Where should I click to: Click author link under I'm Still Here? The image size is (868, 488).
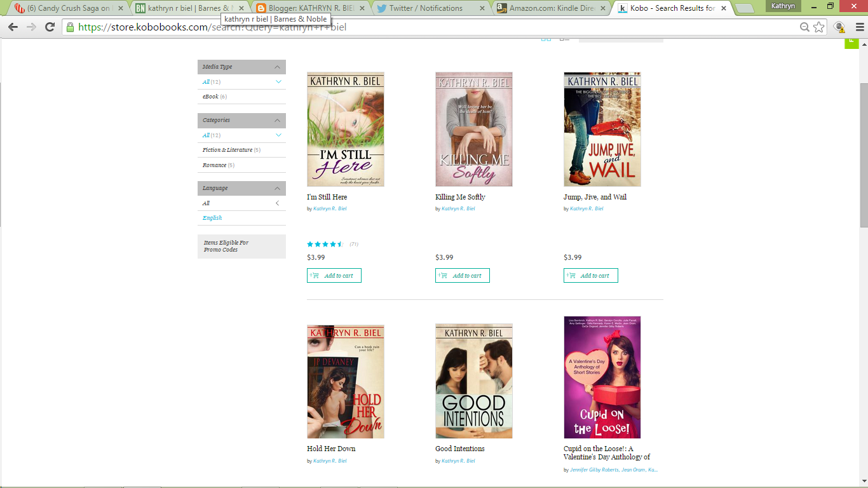[x=330, y=208]
